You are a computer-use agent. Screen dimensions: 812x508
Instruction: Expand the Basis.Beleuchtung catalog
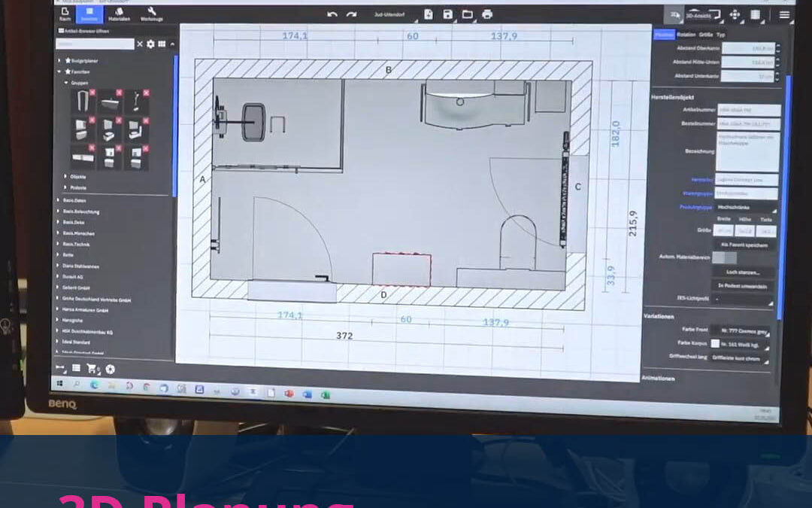pos(58,211)
